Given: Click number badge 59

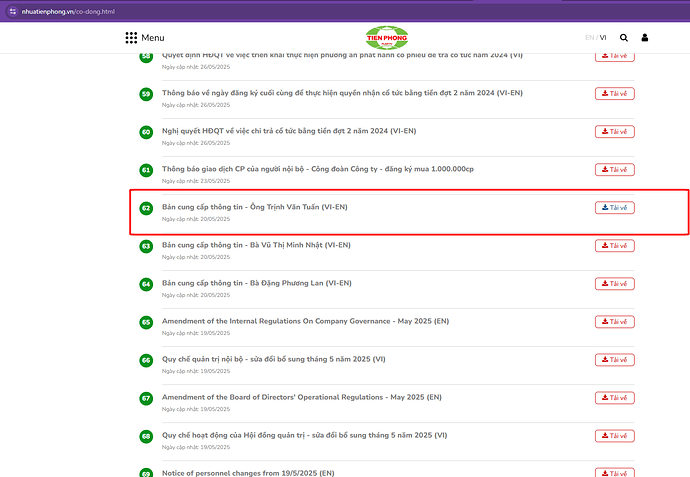Looking at the screenshot, I should coord(146,94).
